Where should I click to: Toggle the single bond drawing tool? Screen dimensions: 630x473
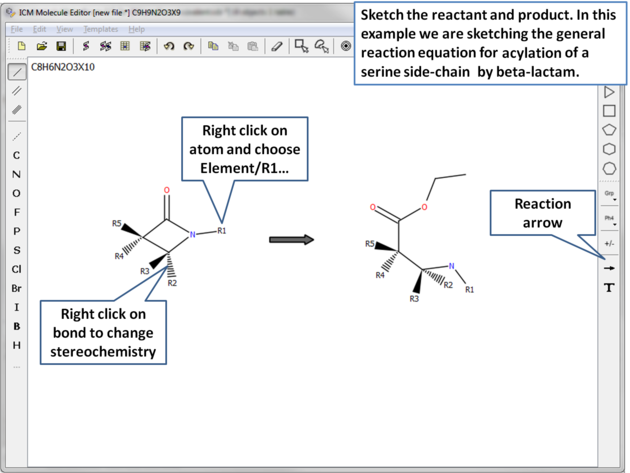(x=17, y=72)
